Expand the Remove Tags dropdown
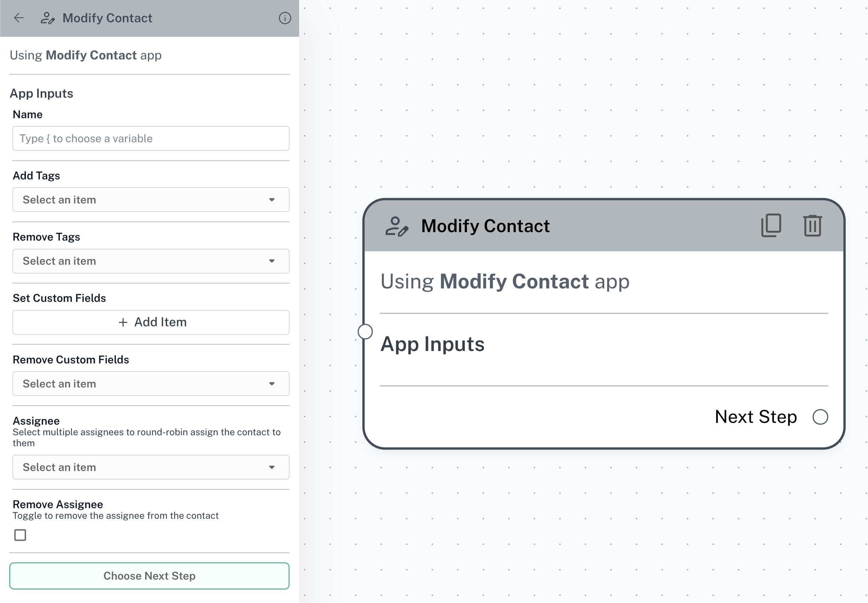The width and height of the screenshot is (868, 603). 150,261
